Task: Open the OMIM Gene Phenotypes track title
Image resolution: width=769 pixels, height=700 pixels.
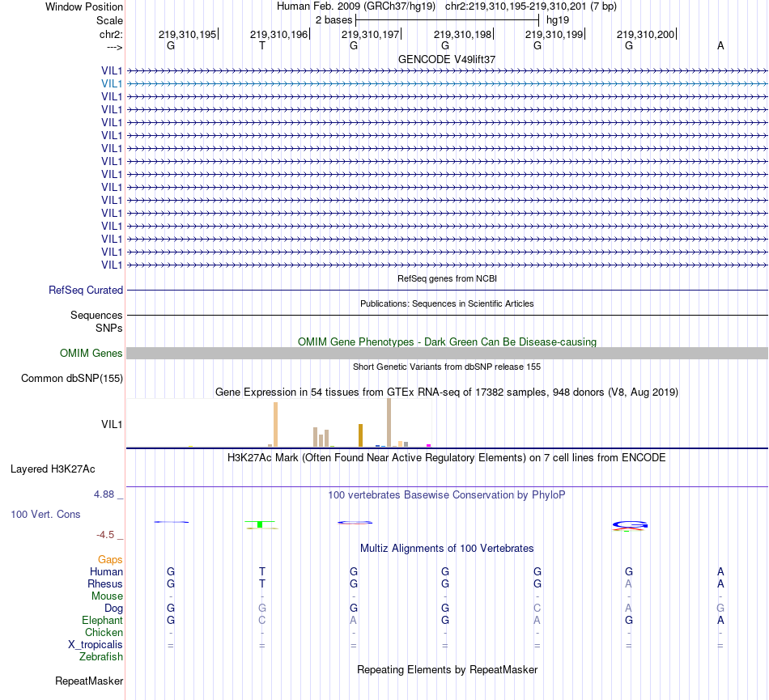Action: point(447,342)
